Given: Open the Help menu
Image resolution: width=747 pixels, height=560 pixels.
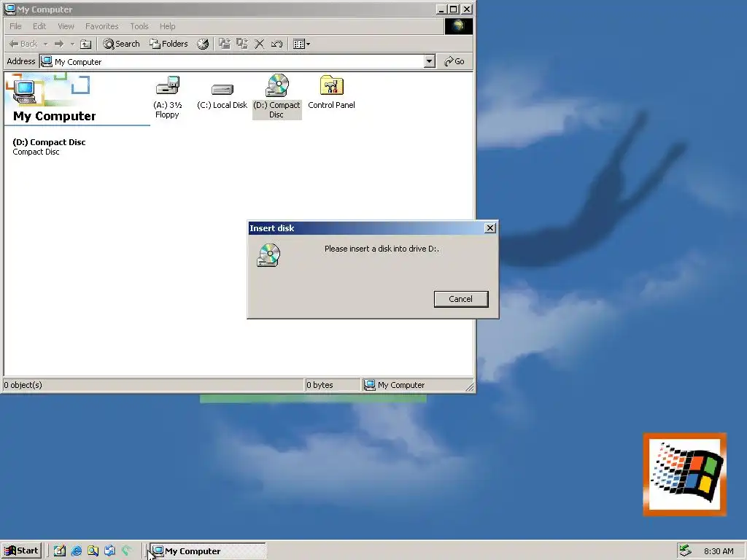Looking at the screenshot, I should coord(167,26).
